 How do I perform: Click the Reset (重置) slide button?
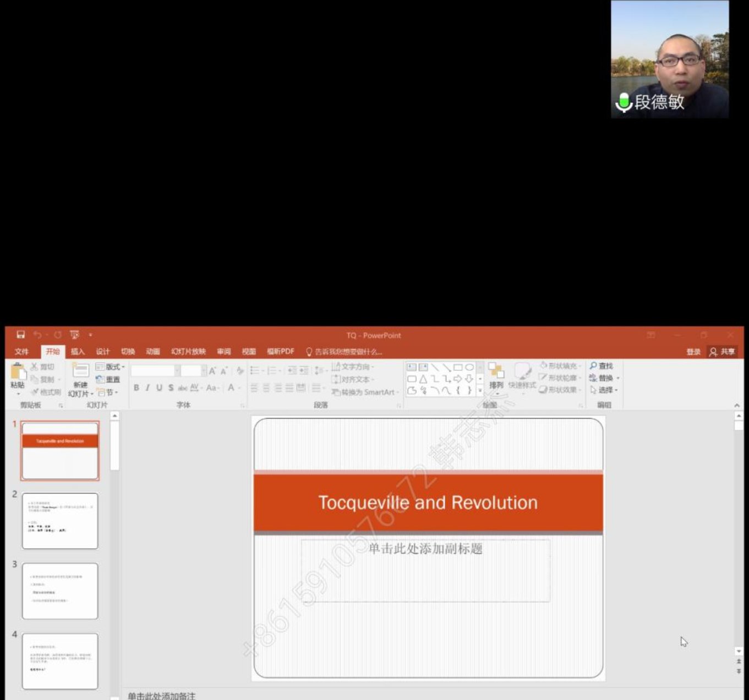point(108,379)
